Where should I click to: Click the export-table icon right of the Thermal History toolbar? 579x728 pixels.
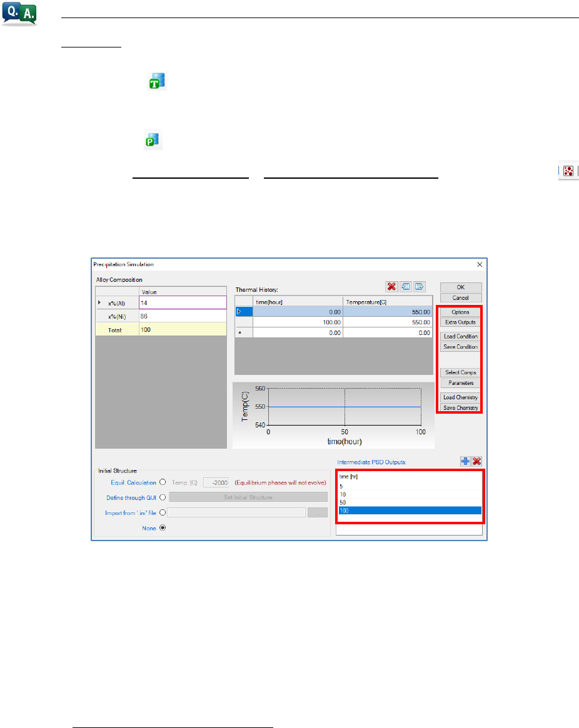pyautogui.click(x=420, y=286)
